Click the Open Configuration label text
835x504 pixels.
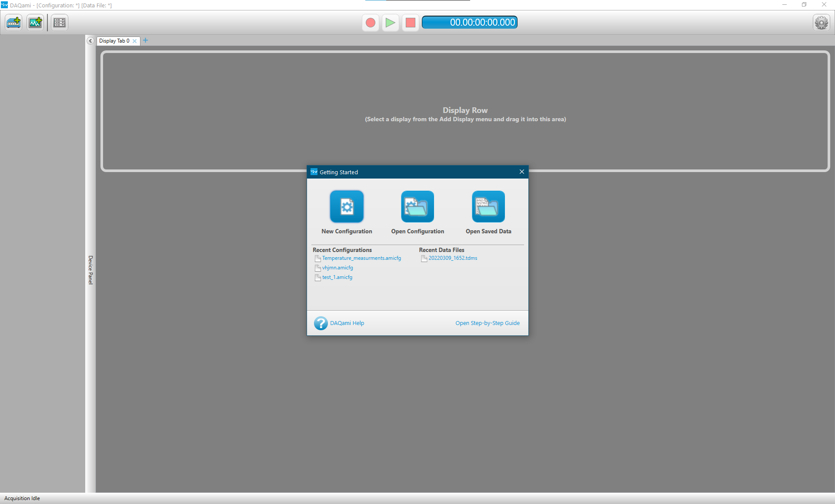pyautogui.click(x=417, y=232)
